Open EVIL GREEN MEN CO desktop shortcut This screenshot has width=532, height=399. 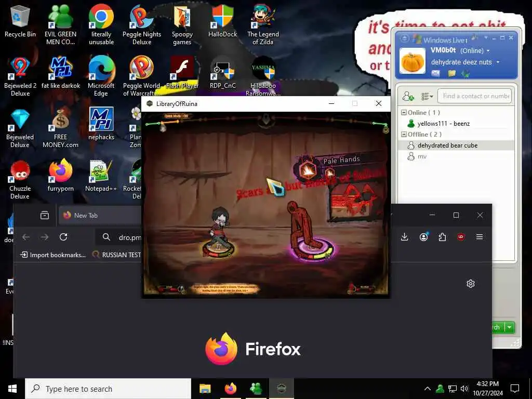click(x=60, y=24)
